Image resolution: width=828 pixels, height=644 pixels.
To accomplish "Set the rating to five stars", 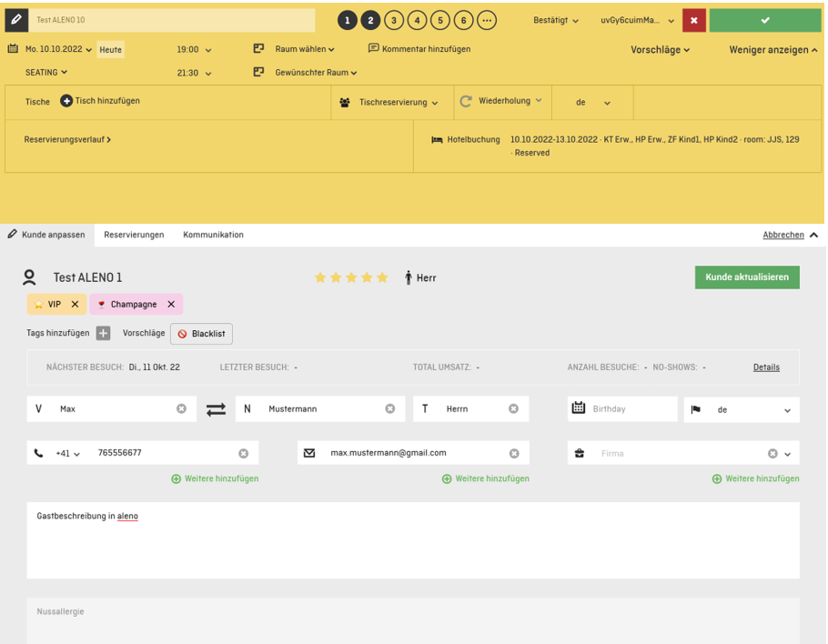I will 382,277.
